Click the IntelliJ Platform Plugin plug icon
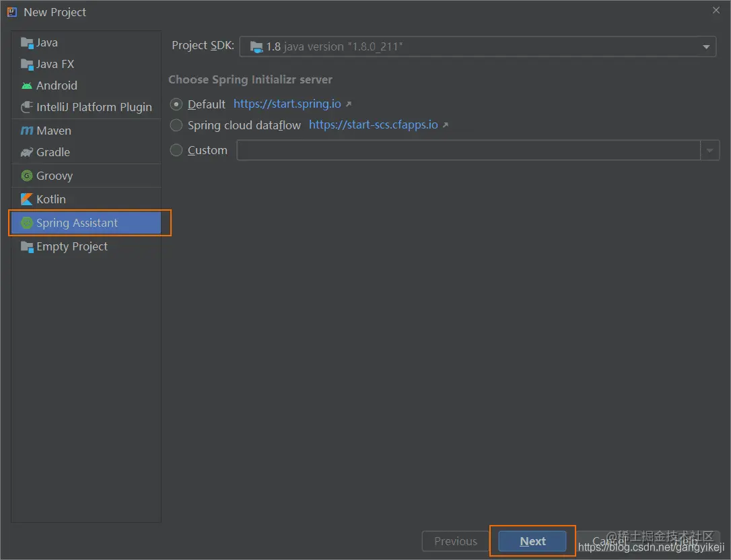 (x=27, y=107)
